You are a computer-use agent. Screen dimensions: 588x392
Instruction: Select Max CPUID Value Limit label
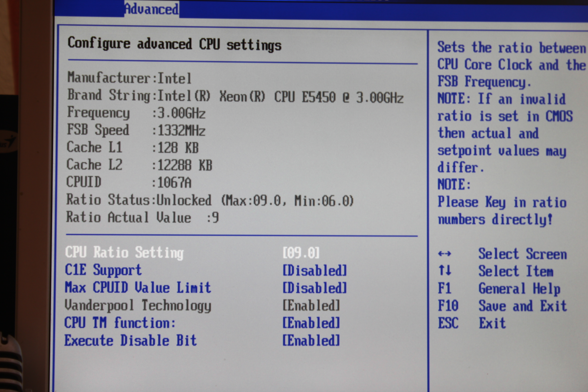[x=138, y=288]
